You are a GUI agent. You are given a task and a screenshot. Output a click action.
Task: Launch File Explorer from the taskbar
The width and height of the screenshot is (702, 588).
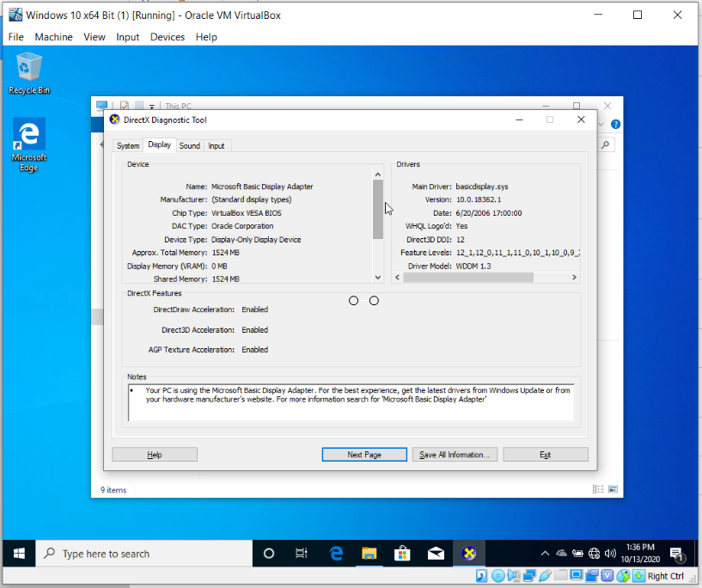point(369,553)
